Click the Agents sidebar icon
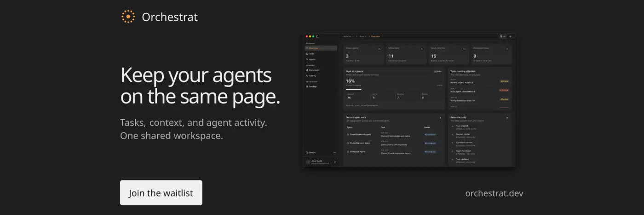644x215 pixels. pos(307,59)
